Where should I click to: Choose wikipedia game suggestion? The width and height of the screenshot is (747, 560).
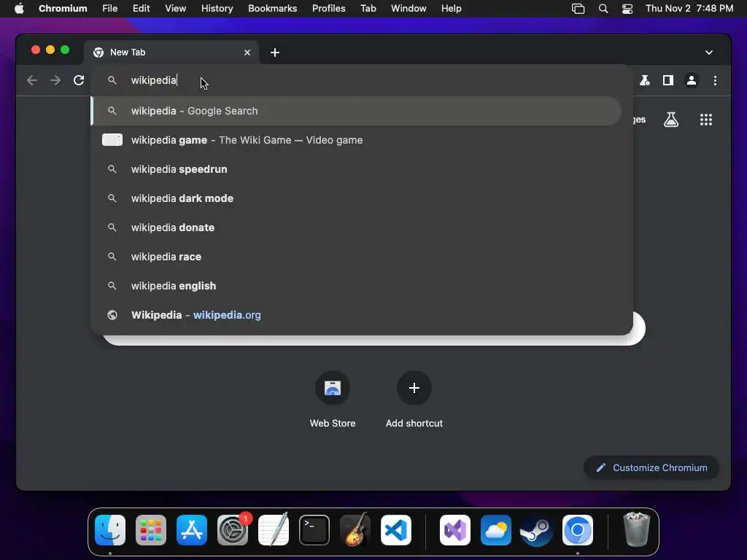[x=356, y=140]
